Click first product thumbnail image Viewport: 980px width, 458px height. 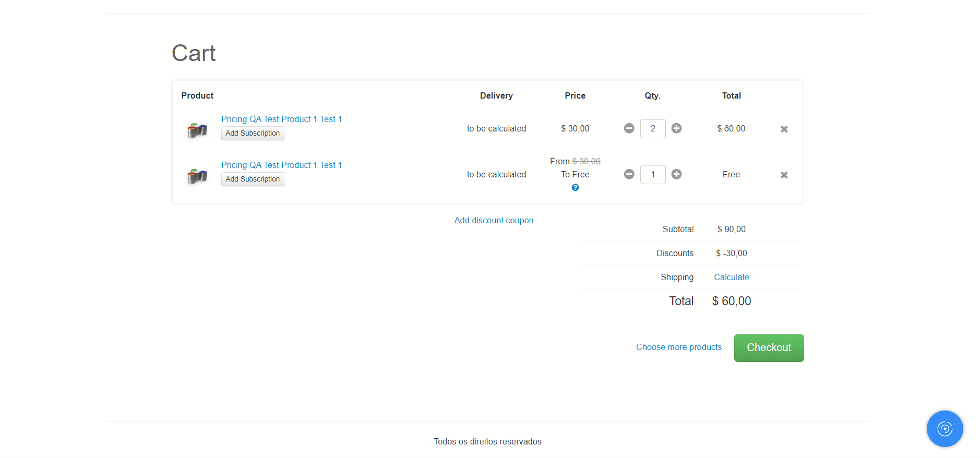coord(197,130)
